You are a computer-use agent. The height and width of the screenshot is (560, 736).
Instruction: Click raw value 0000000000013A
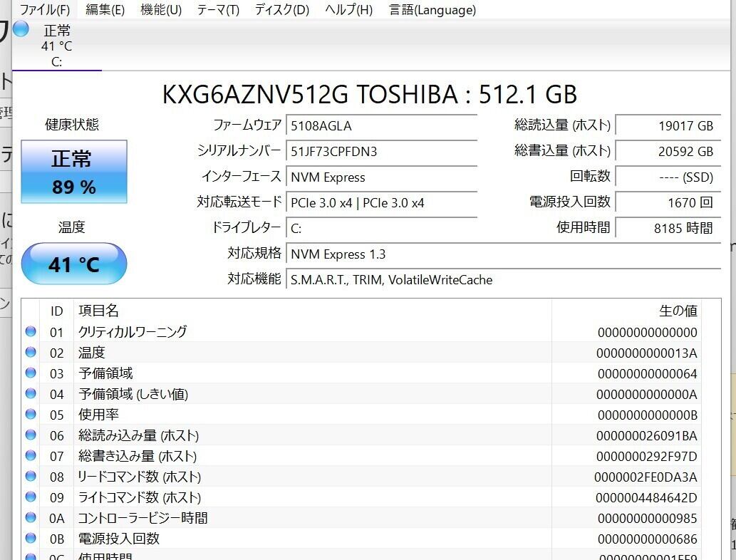tap(647, 353)
